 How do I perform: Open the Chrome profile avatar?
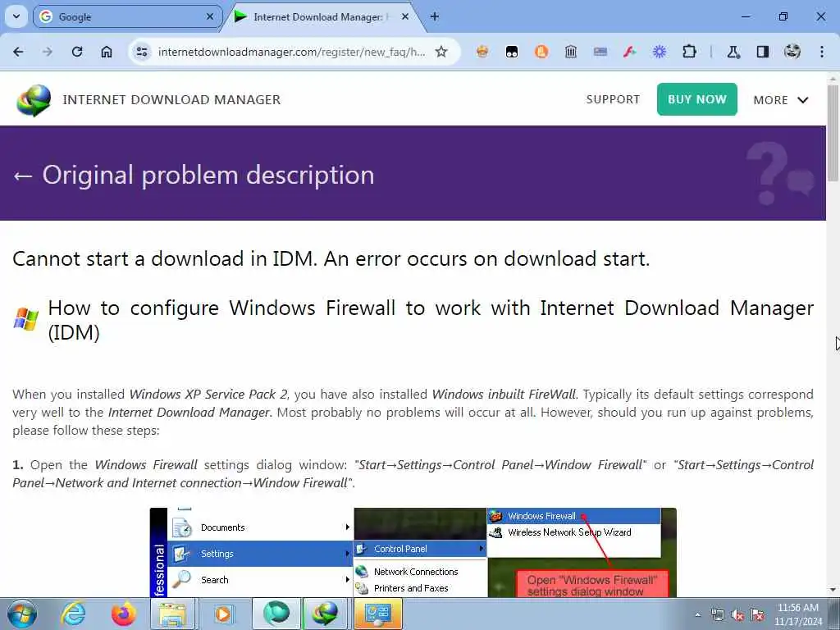[x=792, y=52]
